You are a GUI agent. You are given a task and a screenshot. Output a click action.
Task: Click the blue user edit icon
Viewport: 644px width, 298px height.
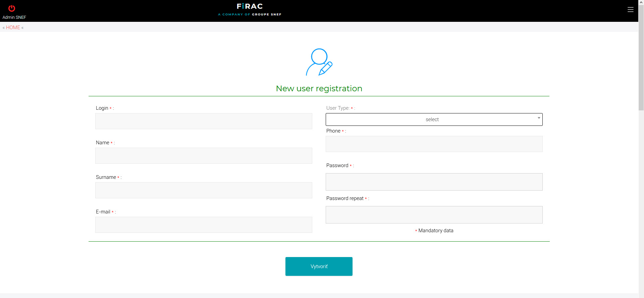click(319, 62)
